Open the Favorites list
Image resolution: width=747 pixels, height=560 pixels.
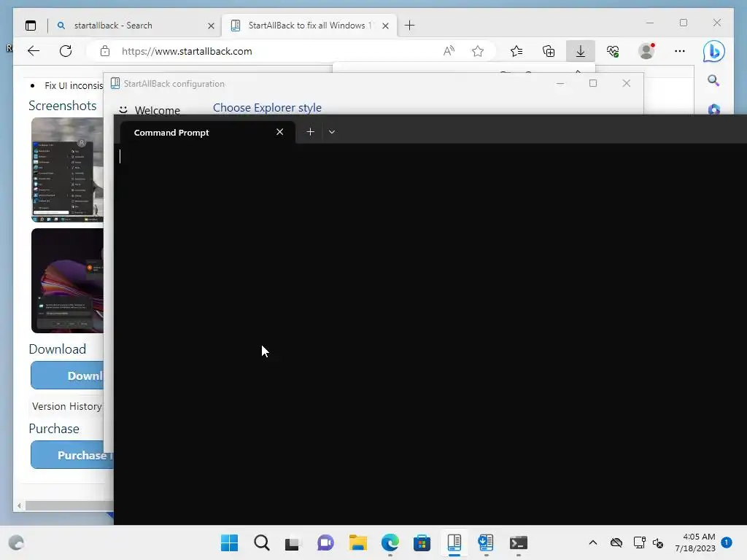tap(516, 51)
